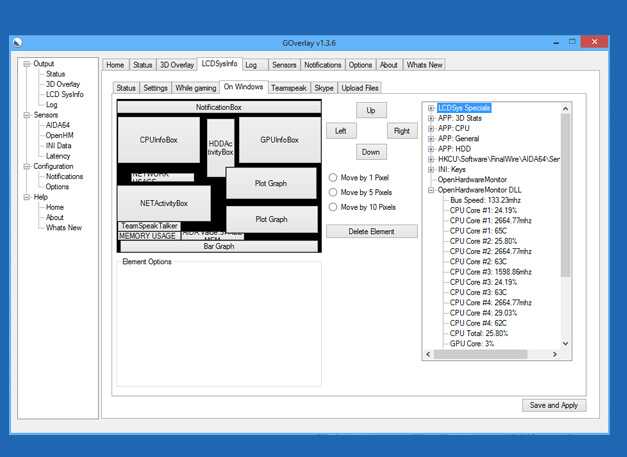Viewport: 627px width, 457px height.
Task: Pick the NotificationBox element in layout
Action: 218,107
